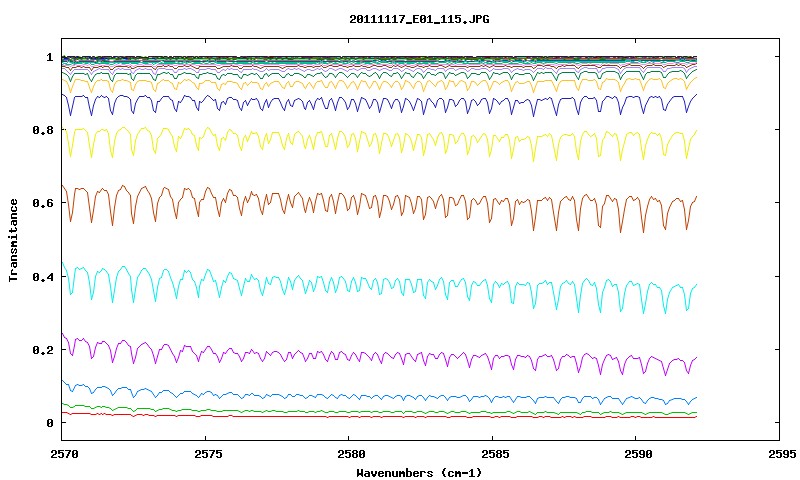Click the y-axis tick label 0
800x480 pixels.
[x=49, y=423]
